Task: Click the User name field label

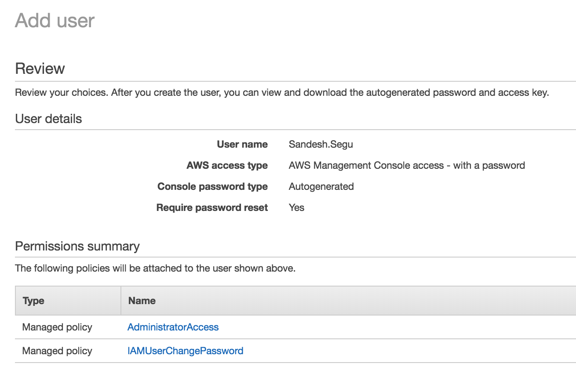Action: (242, 144)
